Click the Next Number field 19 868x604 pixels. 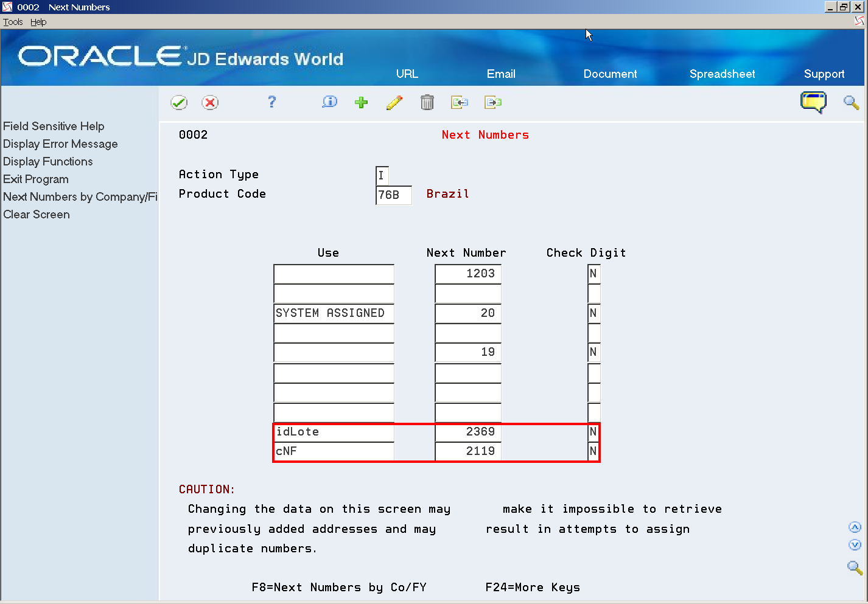(468, 352)
